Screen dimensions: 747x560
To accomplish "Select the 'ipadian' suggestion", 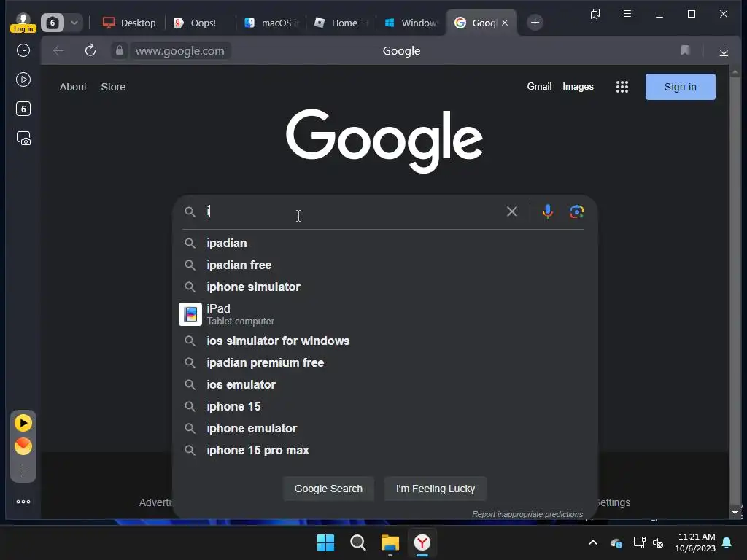I will point(384,243).
